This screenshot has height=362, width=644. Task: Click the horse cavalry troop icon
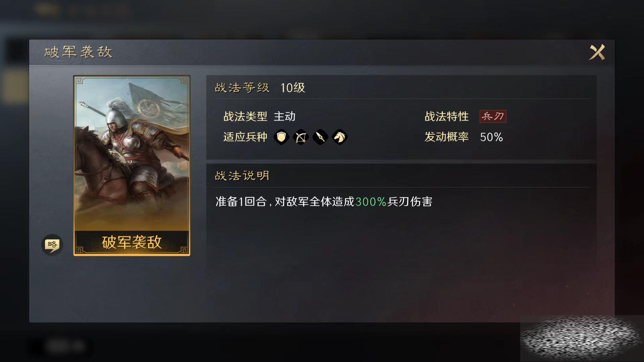click(x=339, y=137)
